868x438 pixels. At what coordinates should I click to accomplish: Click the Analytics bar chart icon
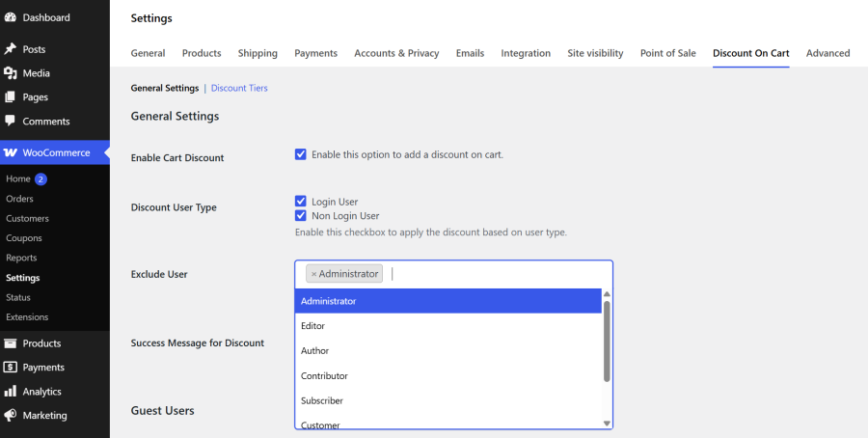click(x=10, y=391)
